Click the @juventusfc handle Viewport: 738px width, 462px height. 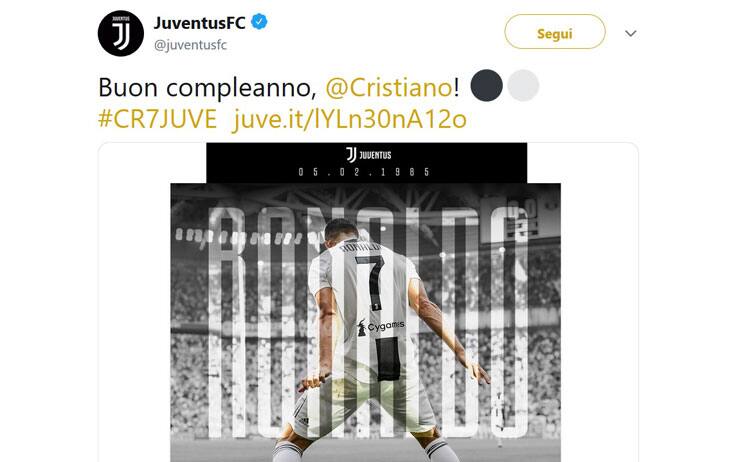(191, 45)
